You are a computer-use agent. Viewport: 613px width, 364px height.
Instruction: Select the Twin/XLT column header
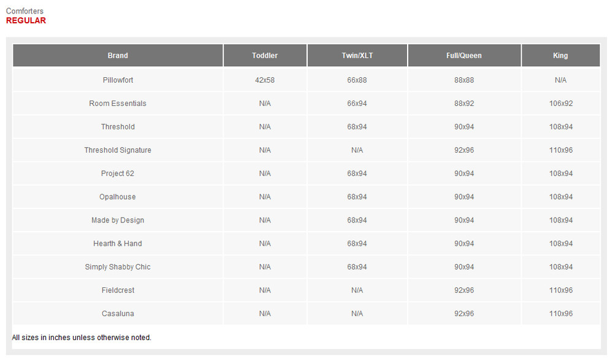357,55
